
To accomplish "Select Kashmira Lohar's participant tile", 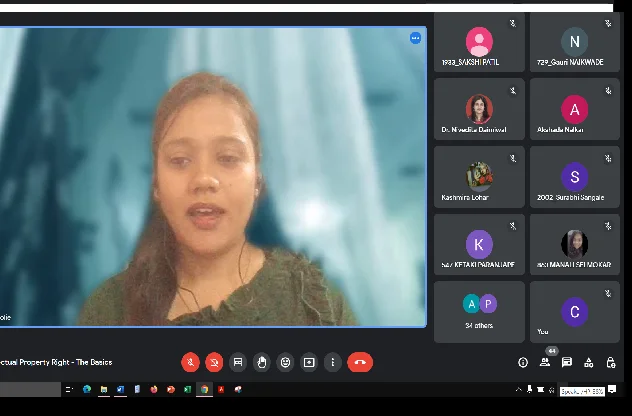I will [479, 177].
